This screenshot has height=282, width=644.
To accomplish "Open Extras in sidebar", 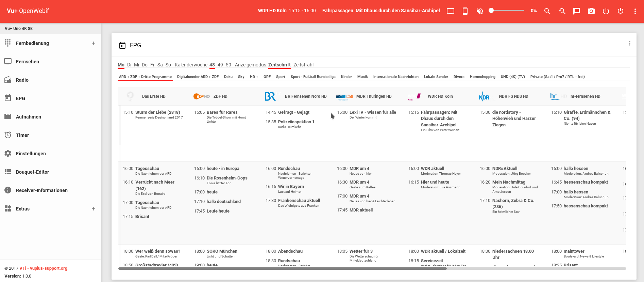I will 51,209.
